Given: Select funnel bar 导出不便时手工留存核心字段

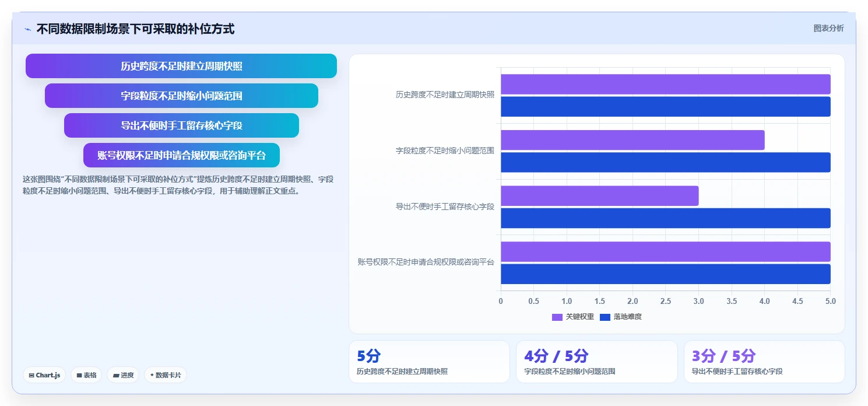Looking at the screenshot, I should point(181,125).
